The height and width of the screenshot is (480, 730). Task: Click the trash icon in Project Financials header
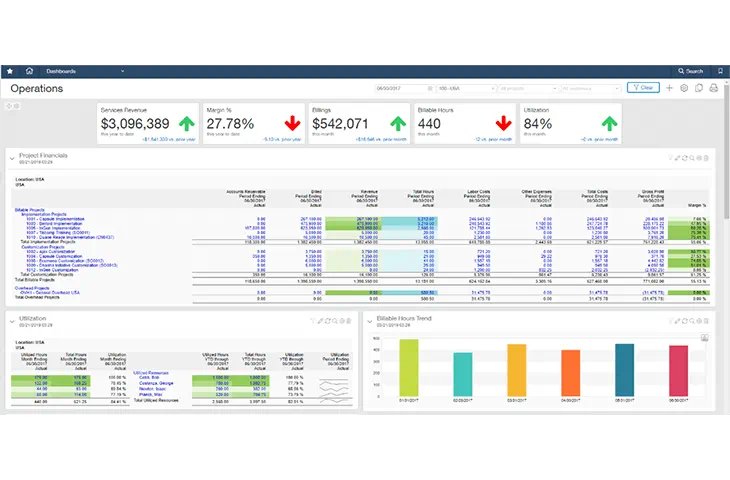click(706, 158)
